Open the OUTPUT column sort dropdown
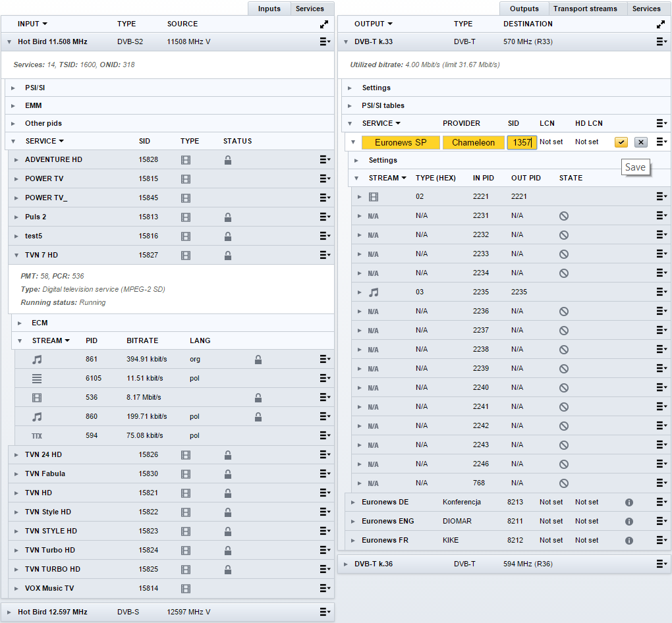 (390, 24)
